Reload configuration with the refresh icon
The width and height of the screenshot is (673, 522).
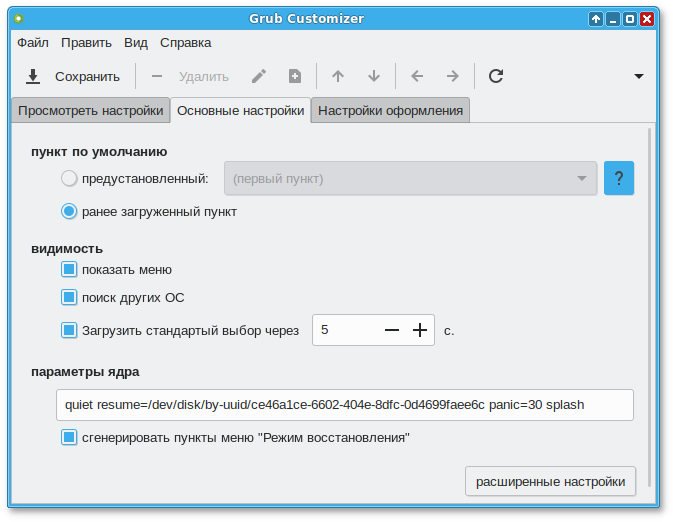[496, 76]
